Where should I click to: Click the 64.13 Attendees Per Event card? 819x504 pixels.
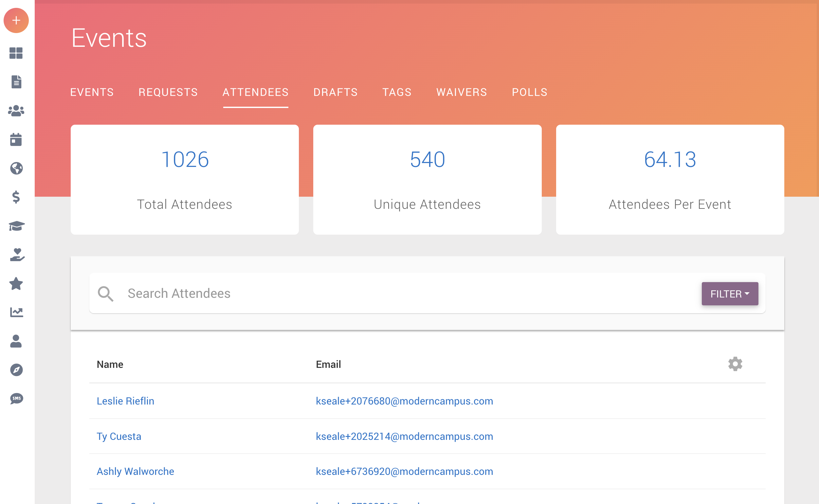pyautogui.click(x=670, y=180)
